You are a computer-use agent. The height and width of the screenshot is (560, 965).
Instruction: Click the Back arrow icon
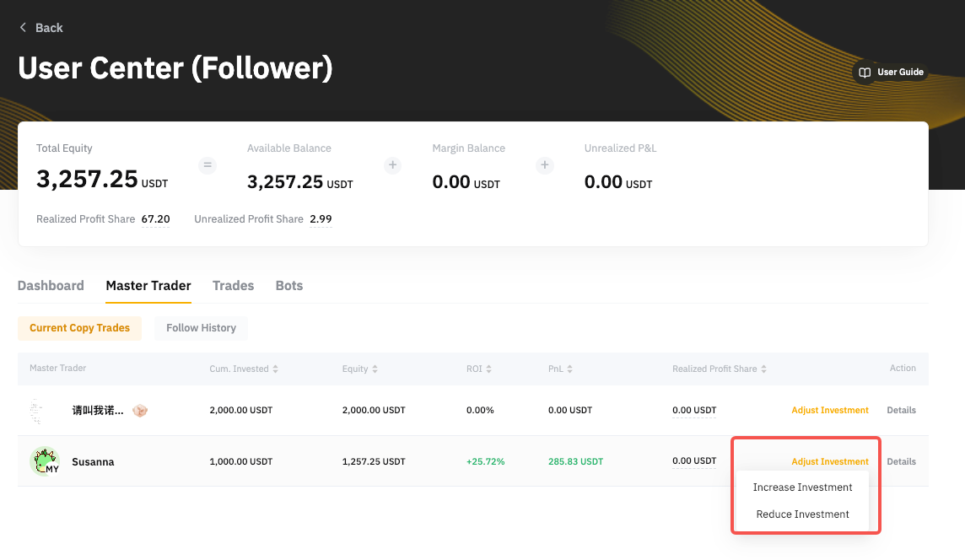point(23,28)
